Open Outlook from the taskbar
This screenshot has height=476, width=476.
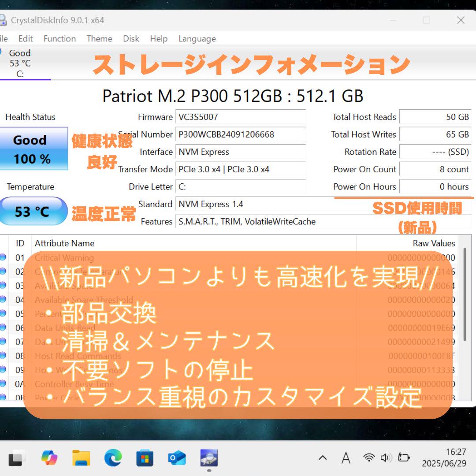tap(177, 457)
